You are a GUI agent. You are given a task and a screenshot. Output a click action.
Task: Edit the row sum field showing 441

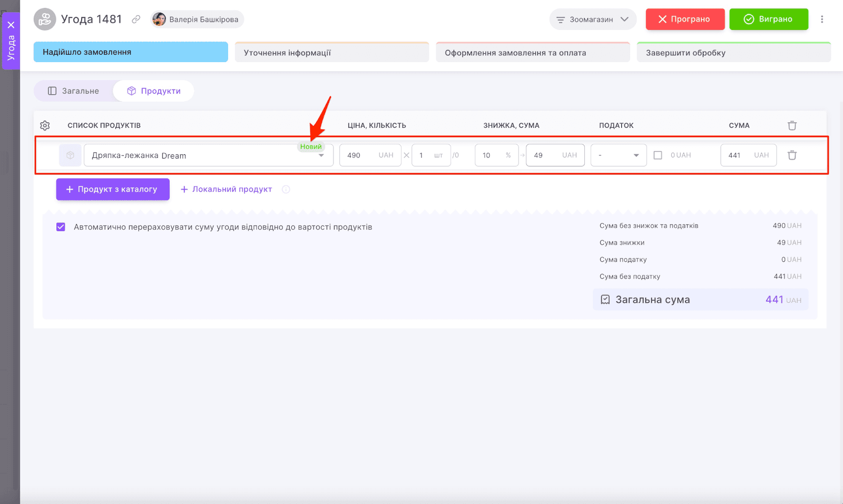pos(749,155)
